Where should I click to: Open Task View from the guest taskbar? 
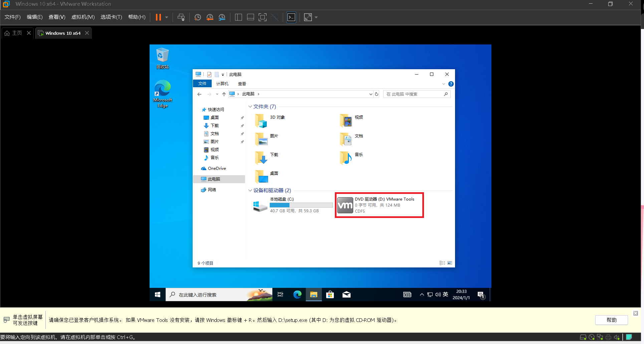point(280,295)
